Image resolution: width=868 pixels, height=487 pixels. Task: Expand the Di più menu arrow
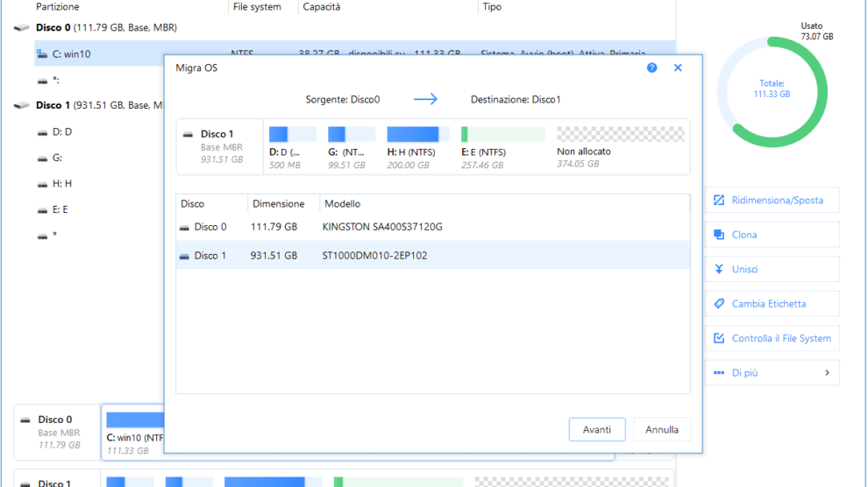click(827, 373)
